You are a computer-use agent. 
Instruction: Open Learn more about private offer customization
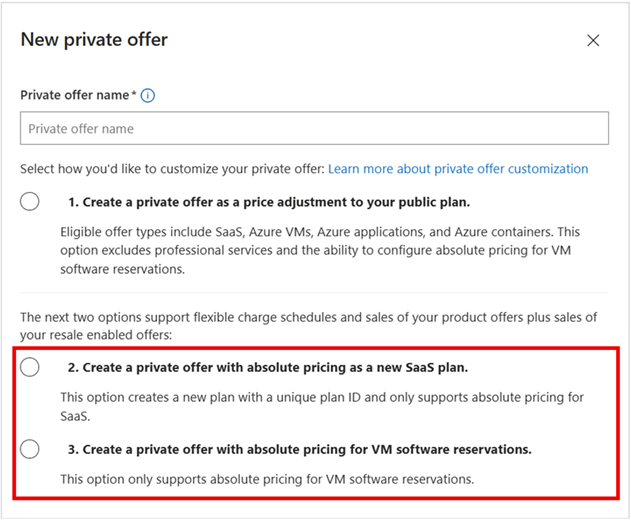point(458,169)
